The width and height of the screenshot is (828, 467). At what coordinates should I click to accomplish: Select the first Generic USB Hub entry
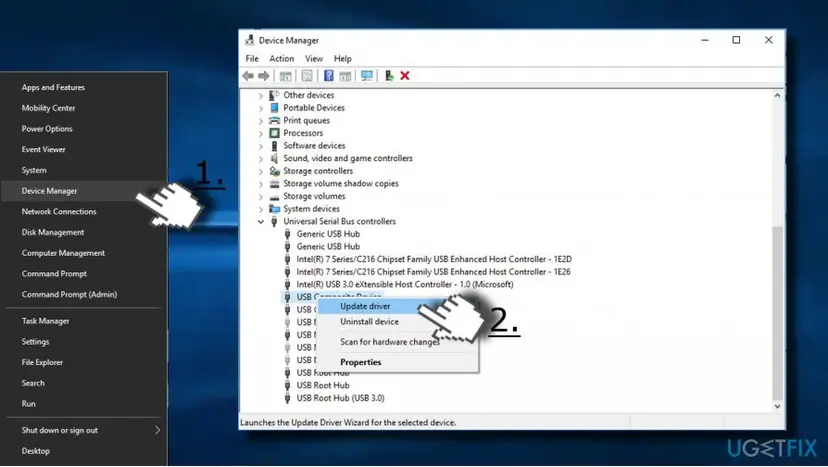click(328, 234)
